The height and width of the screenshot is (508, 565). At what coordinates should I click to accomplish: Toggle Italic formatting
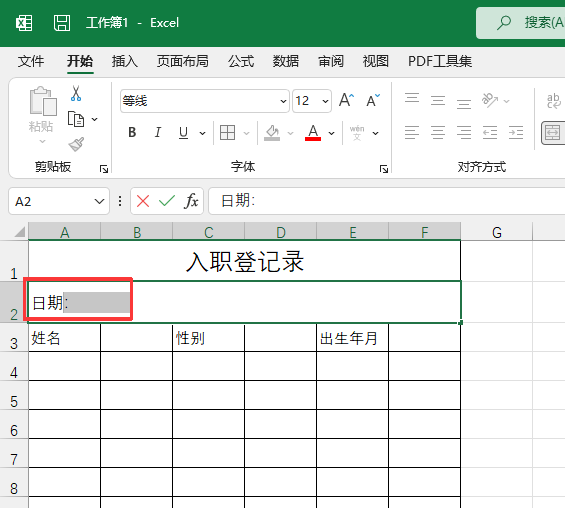[157, 133]
